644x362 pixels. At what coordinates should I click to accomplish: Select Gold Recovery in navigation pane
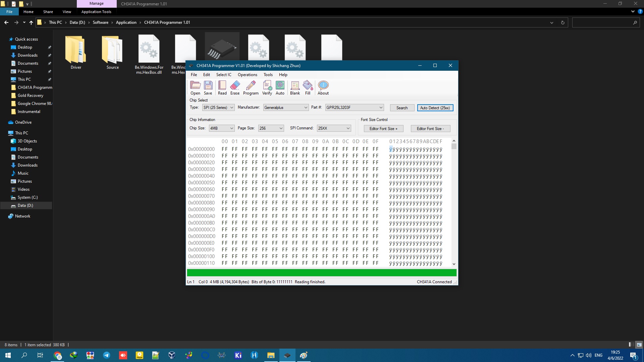30,96
